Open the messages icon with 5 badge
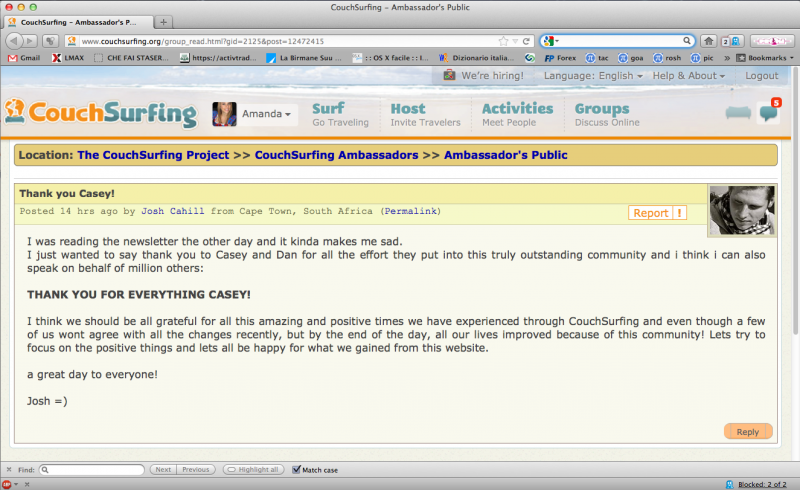The width and height of the screenshot is (800, 490). (x=768, y=112)
